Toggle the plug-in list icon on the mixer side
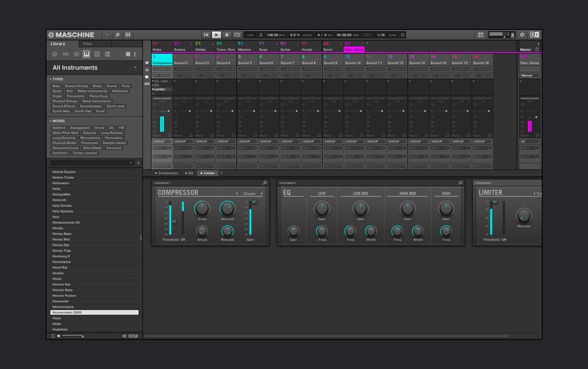The width and height of the screenshot is (588, 369). coord(147,76)
